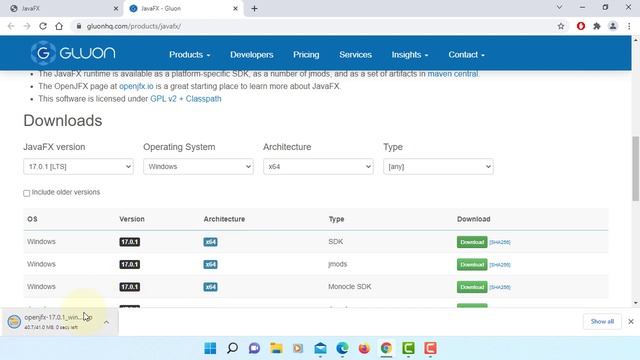
Task: Click the page scrollbar down arrow
Action: [x=636, y=303]
